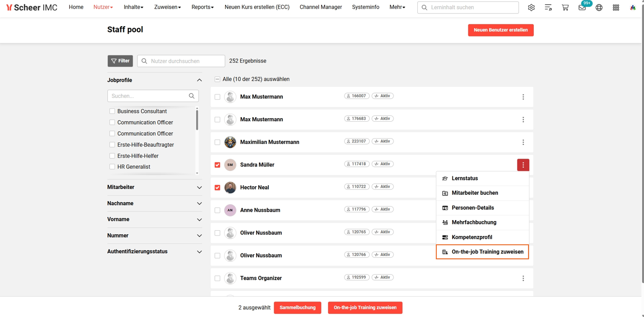Open the mail inbox with 99+ badge
This screenshot has width=644, height=317.
(x=582, y=7)
